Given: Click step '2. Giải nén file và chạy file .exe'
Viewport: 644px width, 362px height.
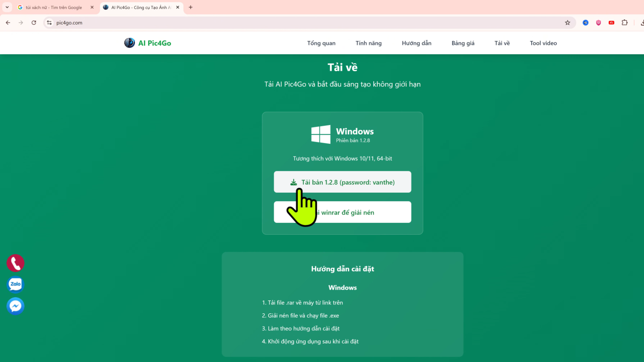Looking at the screenshot, I should tap(300, 316).
